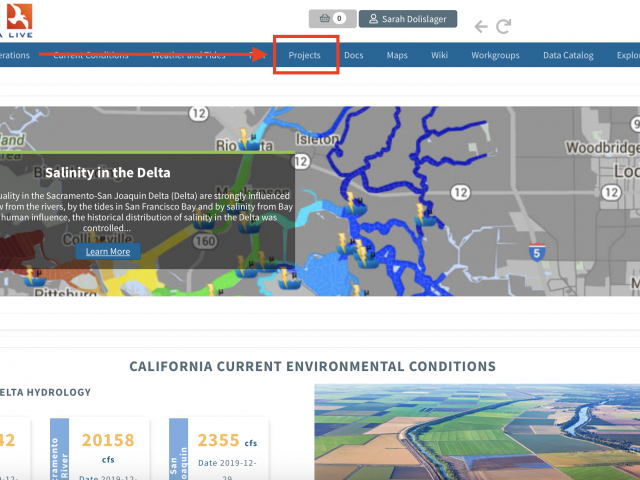The height and width of the screenshot is (480, 640).
Task: Click Woodbridge label on the map
Action: (602, 147)
